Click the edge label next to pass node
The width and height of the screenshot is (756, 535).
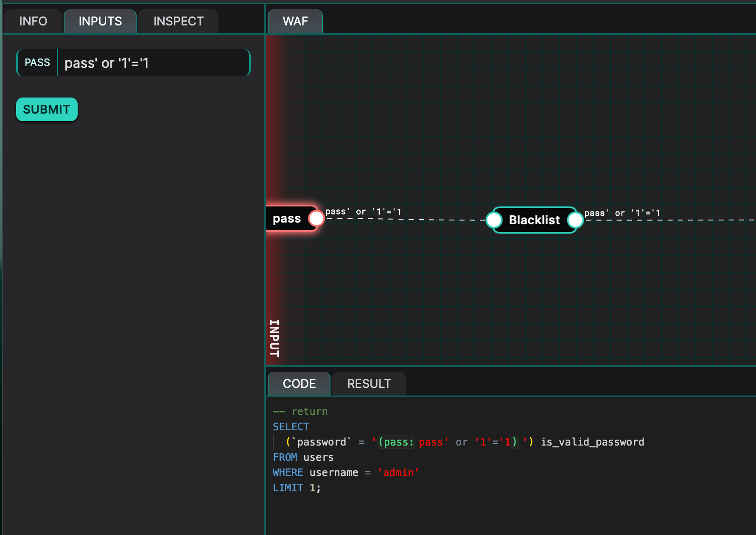363,212
